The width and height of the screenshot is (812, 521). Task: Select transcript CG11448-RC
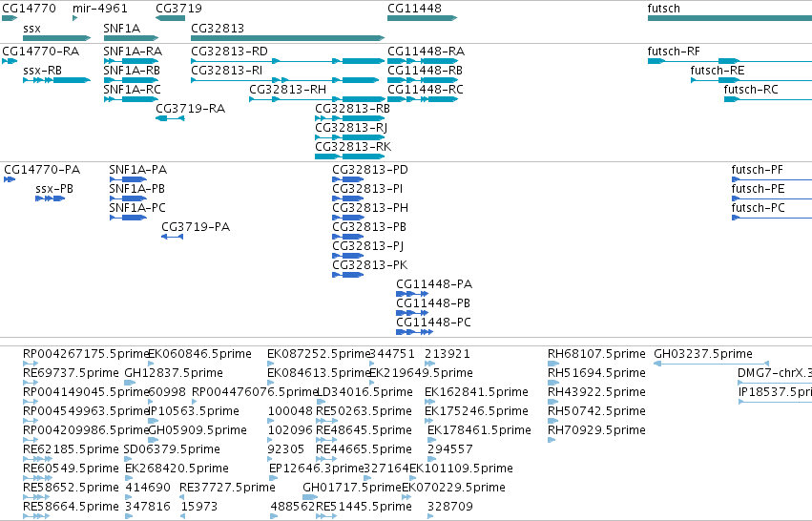(426, 90)
